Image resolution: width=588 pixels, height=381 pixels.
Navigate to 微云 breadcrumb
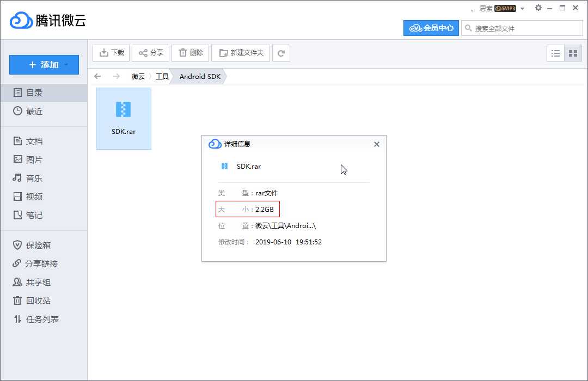(138, 77)
